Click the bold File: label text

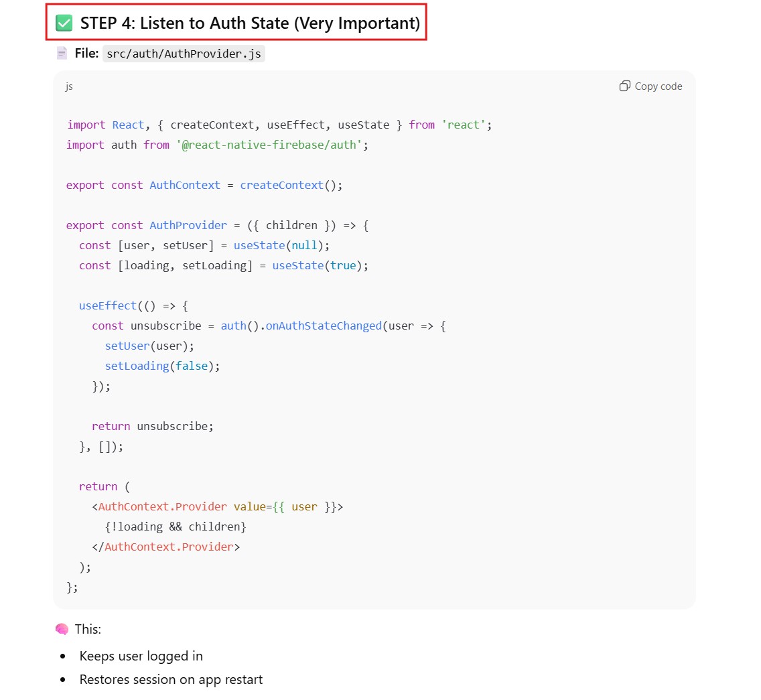pyautogui.click(x=87, y=54)
